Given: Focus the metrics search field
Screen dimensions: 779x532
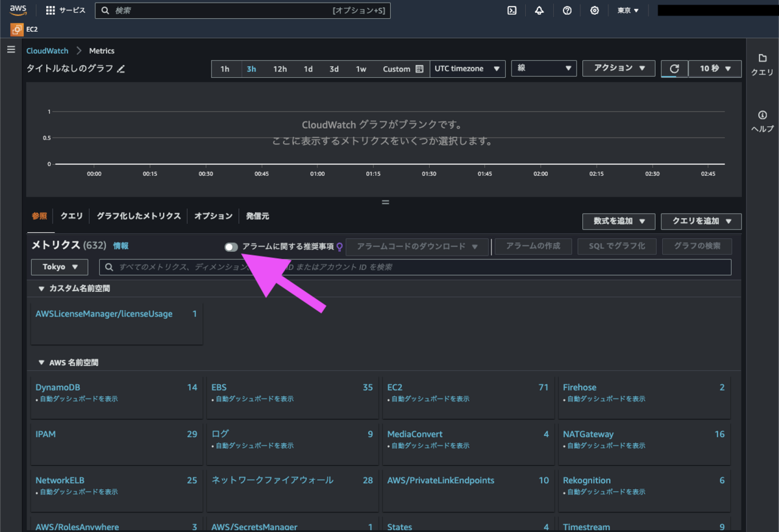Looking at the screenshot, I should click(415, 267).
